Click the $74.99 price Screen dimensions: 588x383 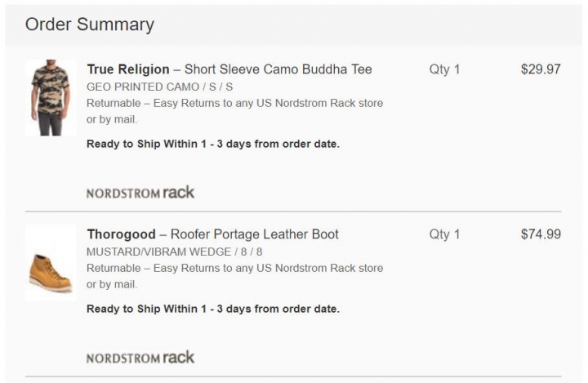541,234
